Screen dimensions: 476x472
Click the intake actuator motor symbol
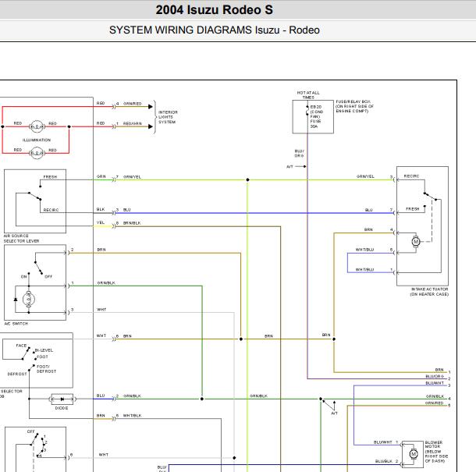point(416,241)
